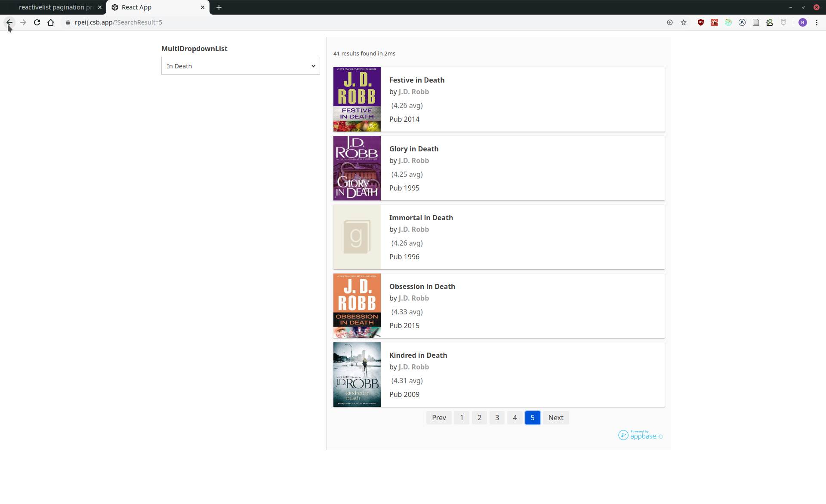Click the 41 results found text
Screen dimensions: 826x504
364,53
